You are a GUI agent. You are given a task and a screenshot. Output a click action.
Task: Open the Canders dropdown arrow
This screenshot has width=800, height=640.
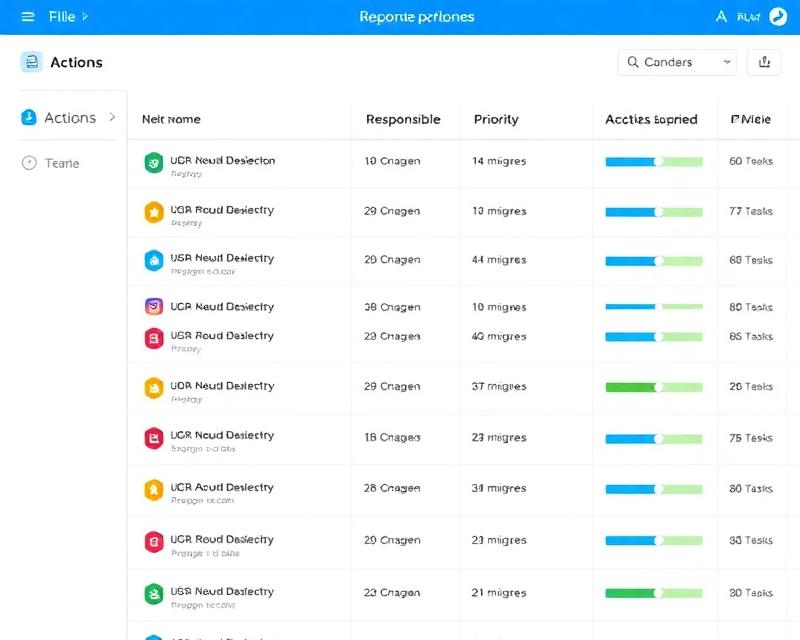727,62
